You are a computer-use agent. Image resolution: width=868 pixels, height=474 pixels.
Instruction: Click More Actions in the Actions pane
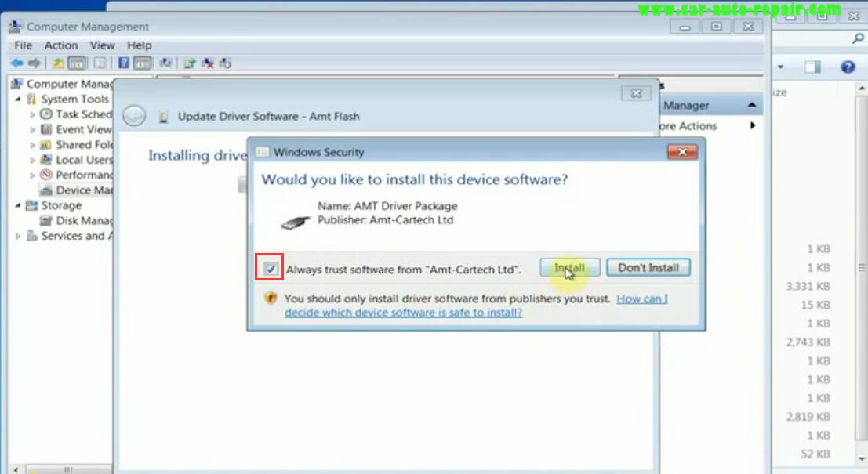pyautogui.click(x=688, y=126)
